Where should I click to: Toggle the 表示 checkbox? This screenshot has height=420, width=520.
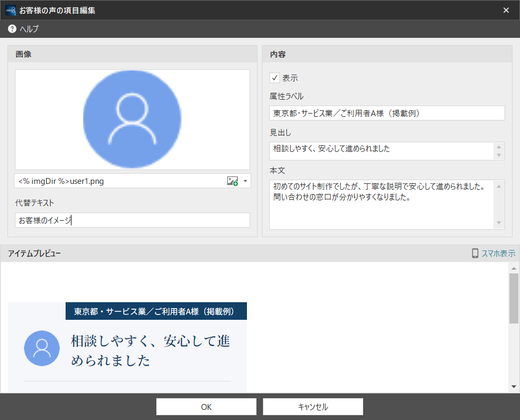(x=275, y=78)
